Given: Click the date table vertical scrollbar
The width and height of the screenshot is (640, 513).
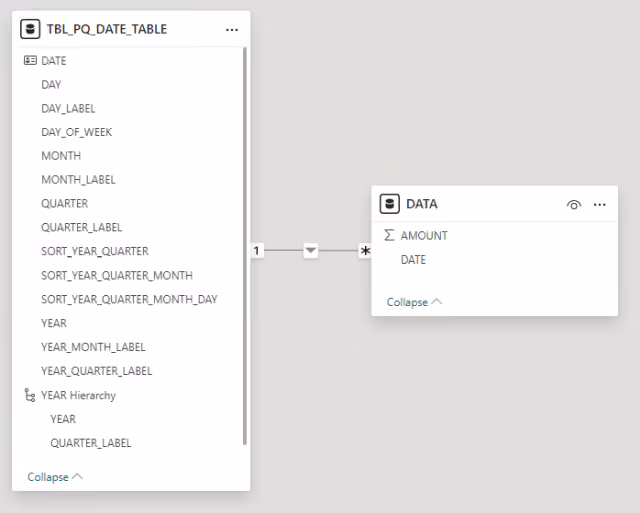Looking at the screenshot, I should click(x=245, y=246).
